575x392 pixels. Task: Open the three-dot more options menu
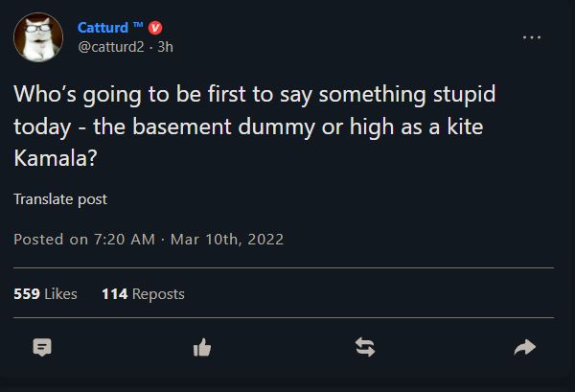coord(532,37)
